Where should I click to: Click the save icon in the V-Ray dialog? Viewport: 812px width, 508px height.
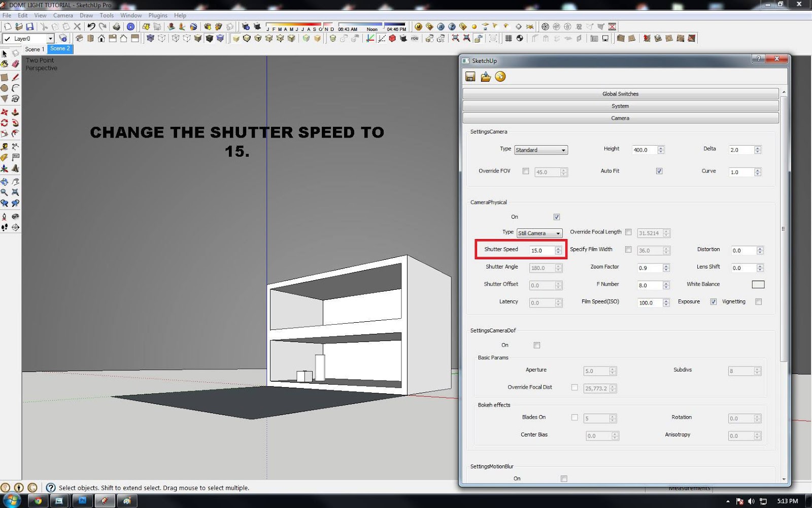(469, 77)
